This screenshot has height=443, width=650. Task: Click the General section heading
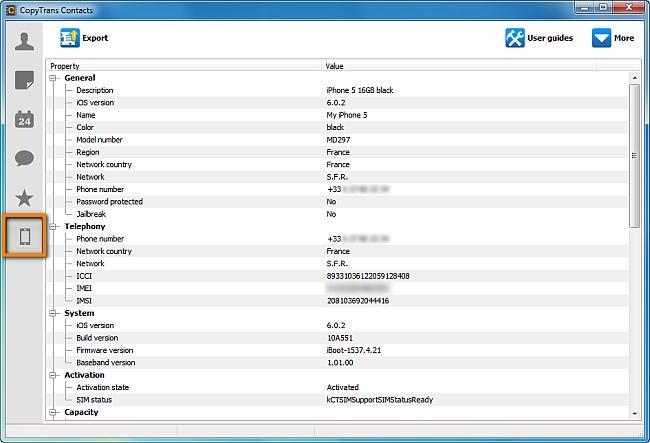point(80,78)
